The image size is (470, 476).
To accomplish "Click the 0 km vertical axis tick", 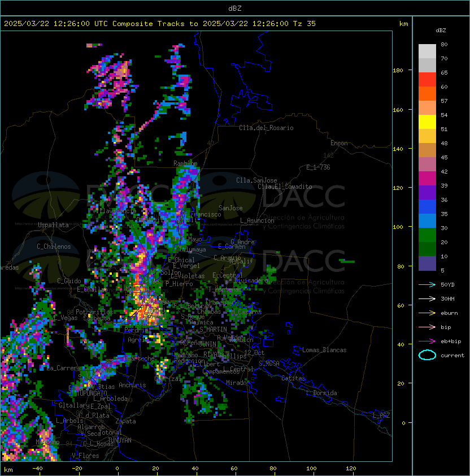I will [x=403, y=423].
